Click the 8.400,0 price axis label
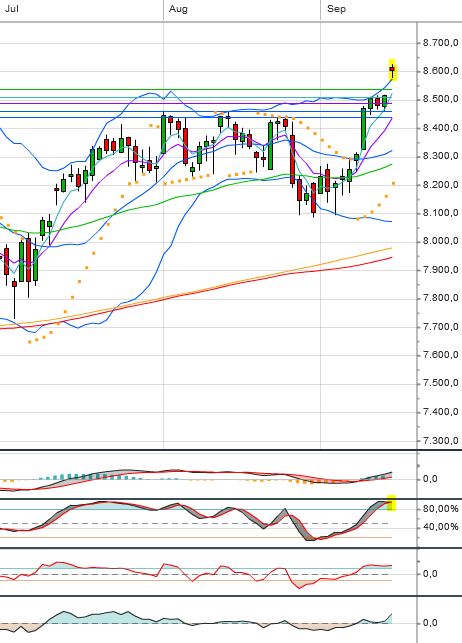Screen dimensions: 462x643 point(440,128)
